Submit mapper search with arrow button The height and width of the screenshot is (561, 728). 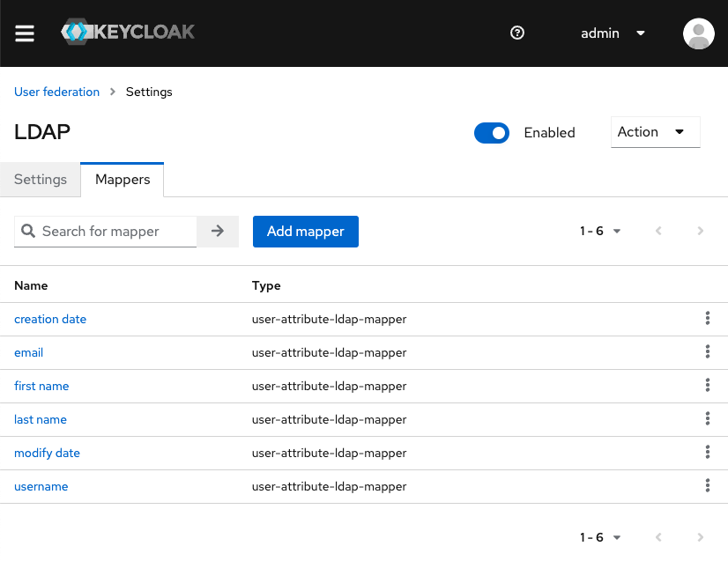218,232
